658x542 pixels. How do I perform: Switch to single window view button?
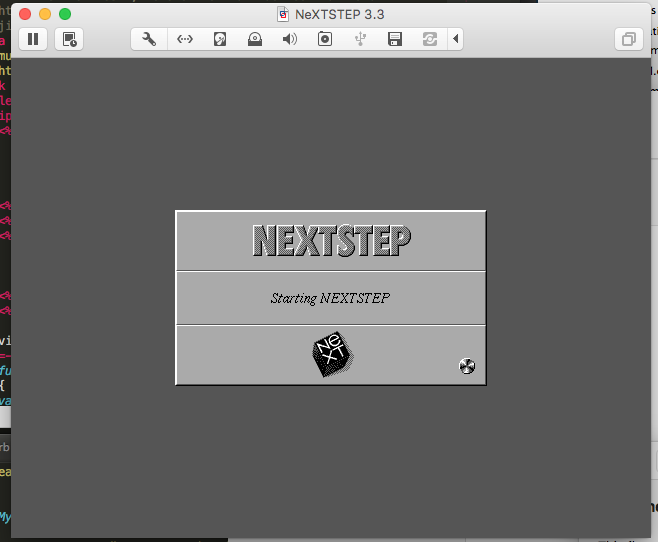[x=629, y=39]
